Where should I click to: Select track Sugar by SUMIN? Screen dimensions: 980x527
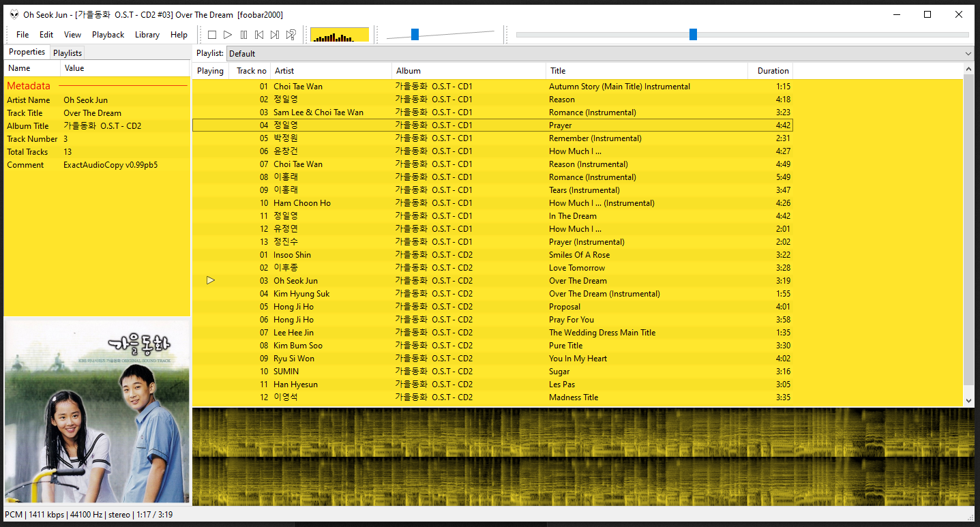(x=492, y=372)
